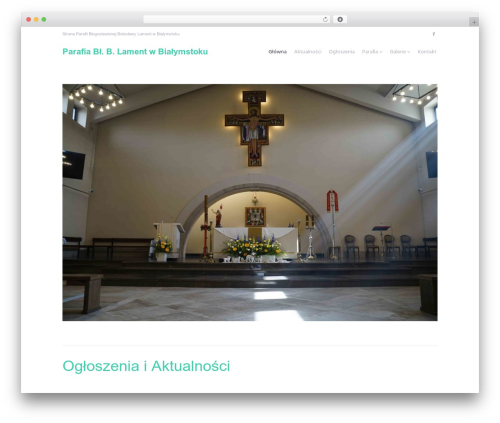Click the site title Parafia Bł. B. Lament
This screenshot has width=500, height=423.
point(135,52)
